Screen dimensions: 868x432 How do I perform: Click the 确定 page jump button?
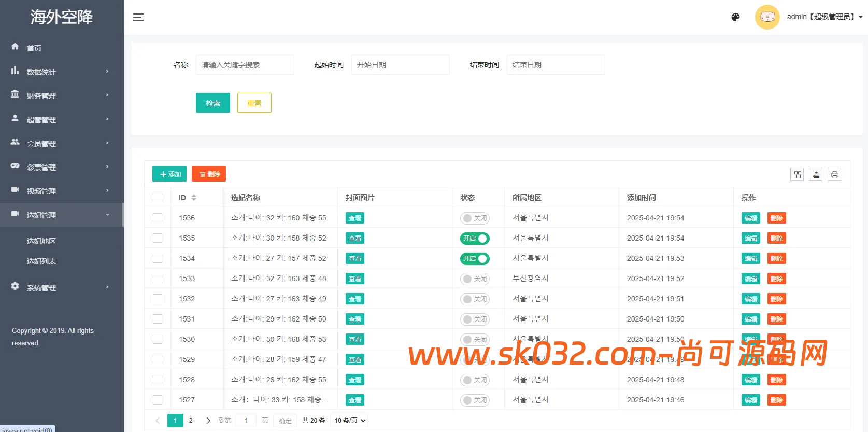point(285,421)
